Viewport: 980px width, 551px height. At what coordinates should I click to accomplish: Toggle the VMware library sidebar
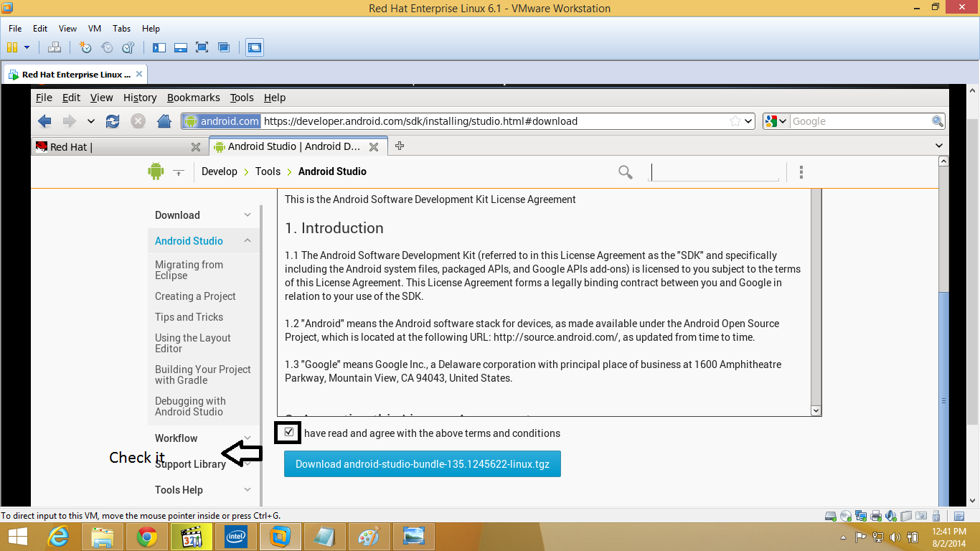pos(159,47)
